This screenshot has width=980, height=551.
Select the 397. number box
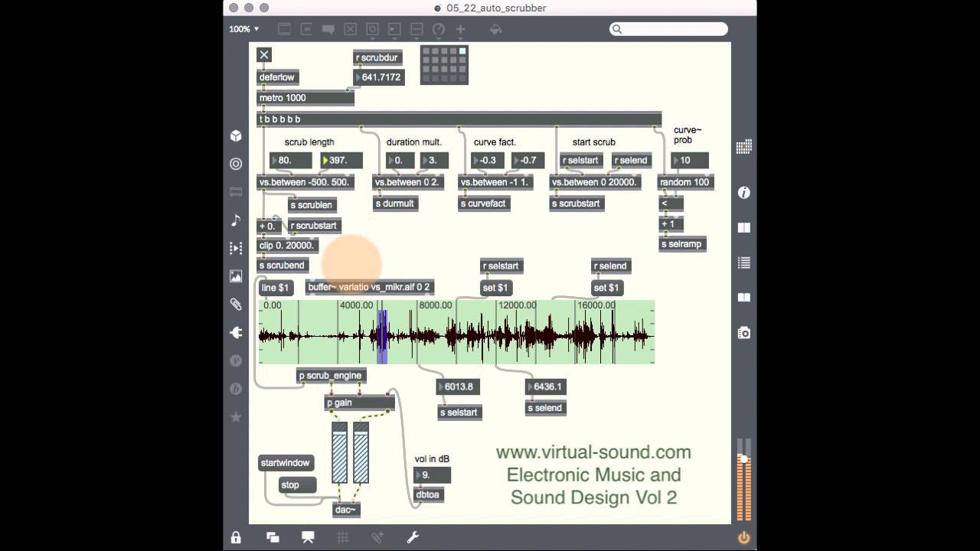tap(341, 161)
